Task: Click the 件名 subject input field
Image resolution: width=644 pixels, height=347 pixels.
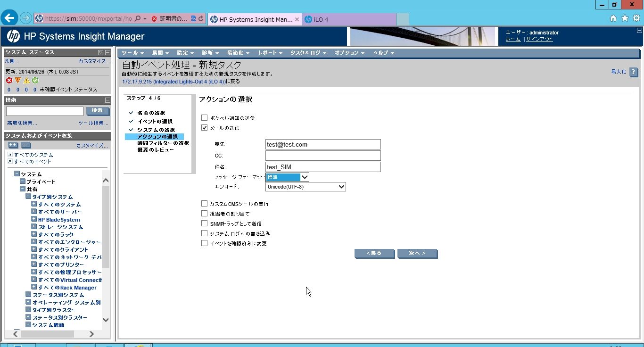Action: point(323,167)
